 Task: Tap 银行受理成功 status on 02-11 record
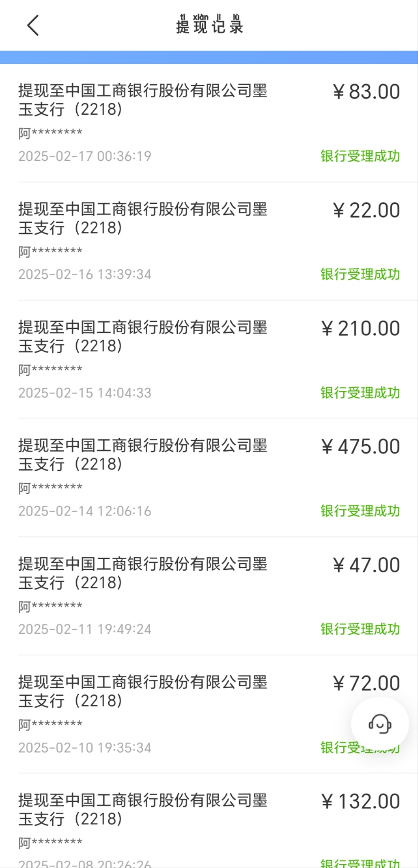pos(360,629)
